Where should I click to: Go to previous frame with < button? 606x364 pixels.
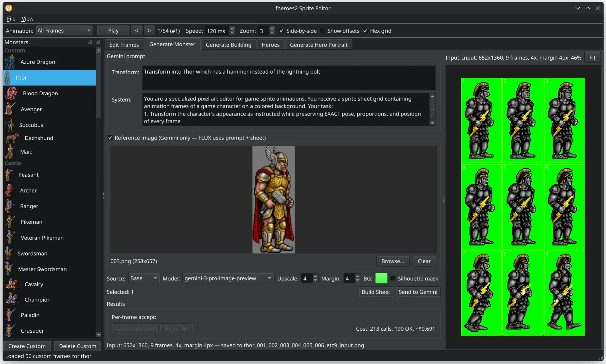click(x=136, y=31)
